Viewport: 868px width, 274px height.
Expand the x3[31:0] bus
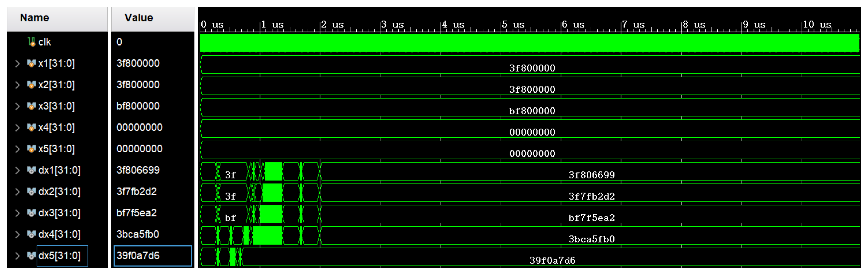point(17,106)
